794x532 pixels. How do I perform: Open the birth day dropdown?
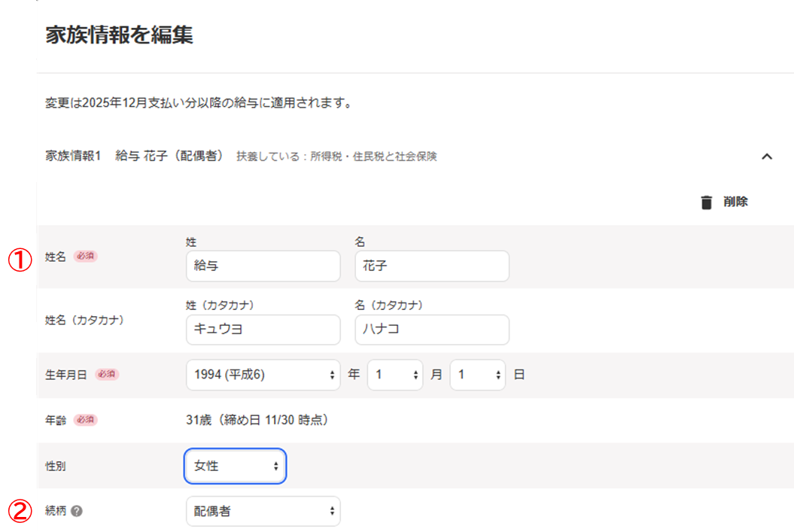(x=477, y=375)
